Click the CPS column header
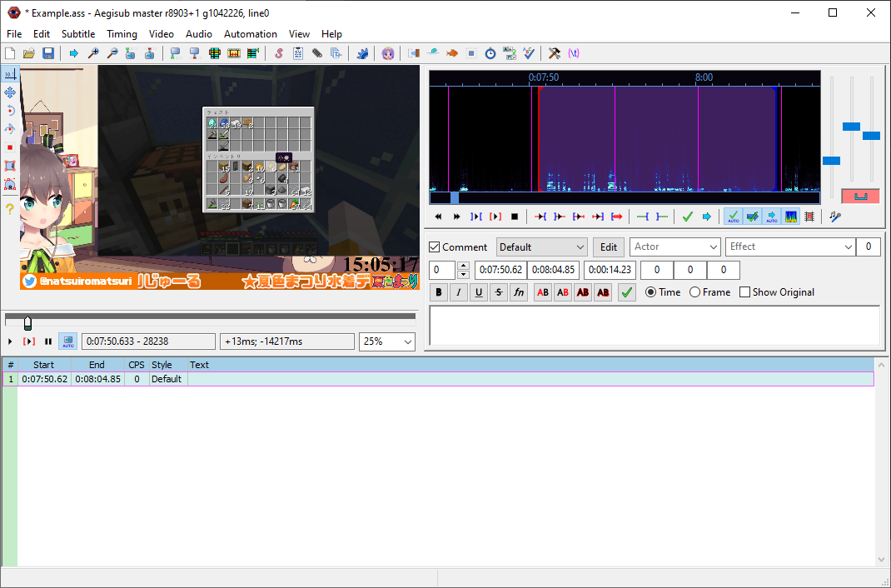The height and width of the screenshot is (588, 891). pos(137,365)
